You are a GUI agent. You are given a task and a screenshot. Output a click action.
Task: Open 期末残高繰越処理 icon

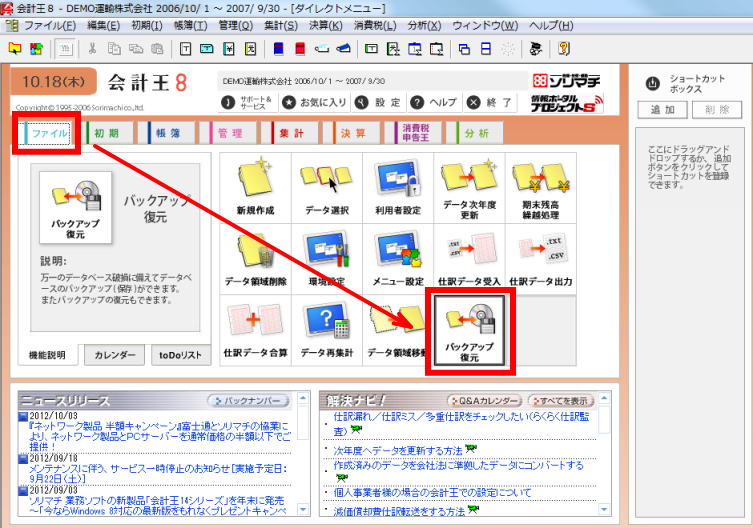541,187
